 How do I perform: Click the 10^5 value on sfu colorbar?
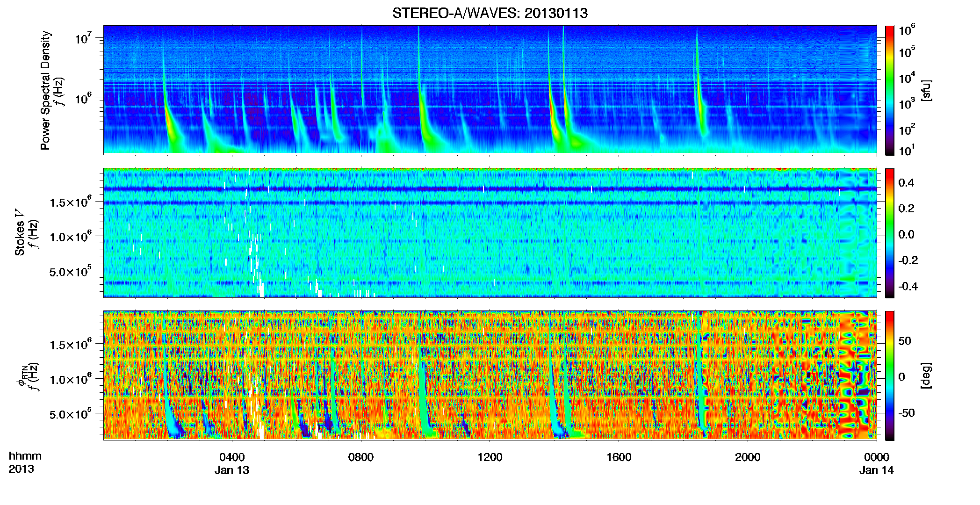coord(907,52)
